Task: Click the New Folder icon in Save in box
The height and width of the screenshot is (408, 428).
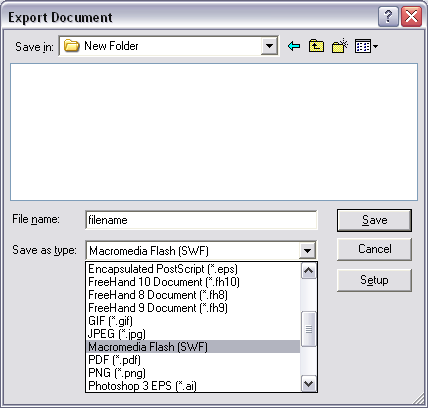Action: (72, 46)
